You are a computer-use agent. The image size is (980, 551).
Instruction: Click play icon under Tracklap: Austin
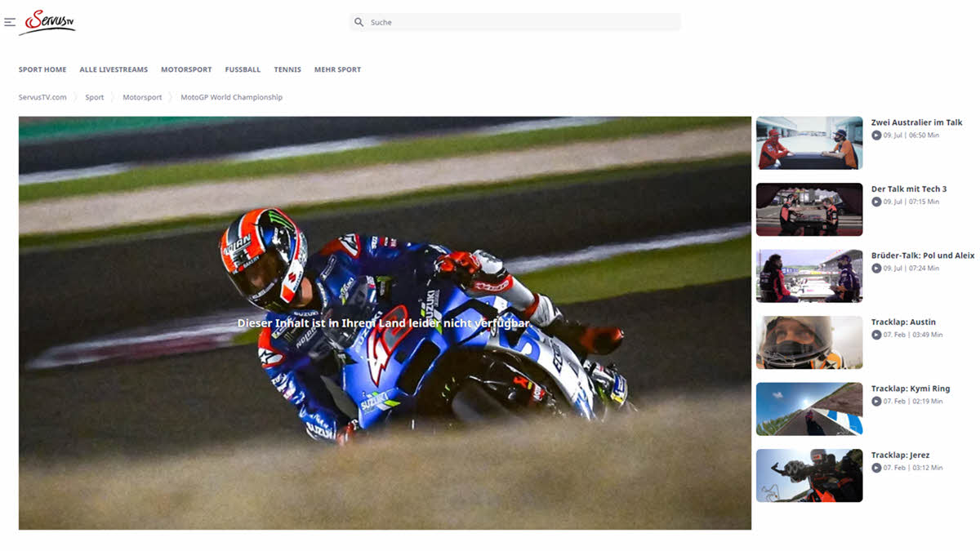tap(876, 335)
